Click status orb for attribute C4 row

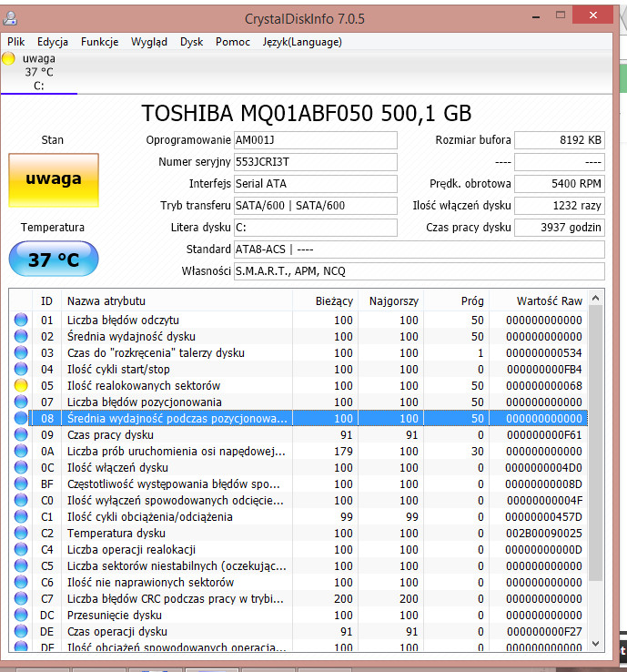(x=21, y=549)
